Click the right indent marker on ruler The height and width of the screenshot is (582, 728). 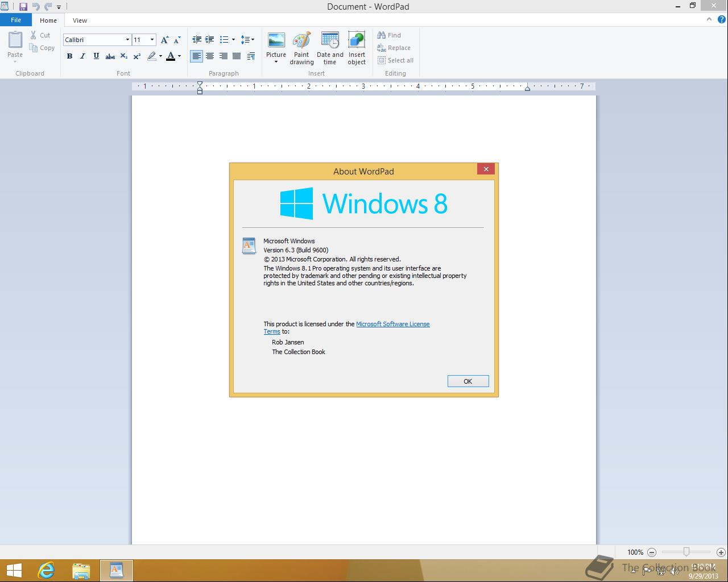[527, 88]
